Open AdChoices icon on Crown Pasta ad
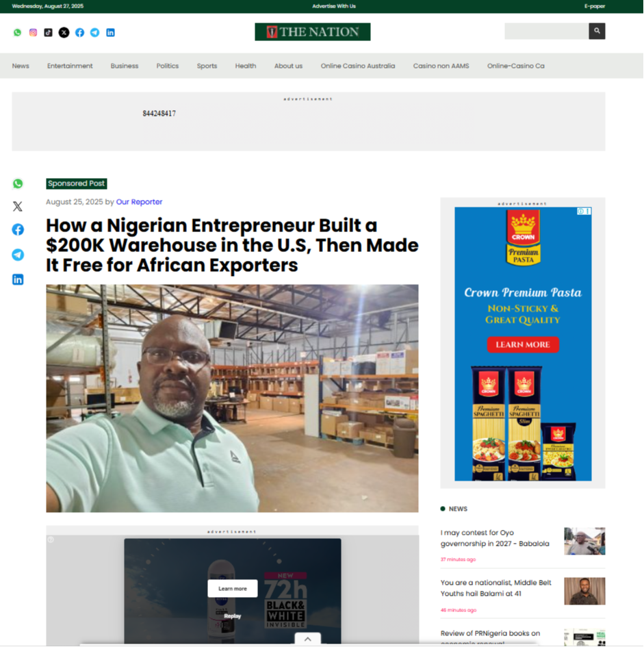The width and height of the screenshot is (644, 647). (x=580, y=212)
